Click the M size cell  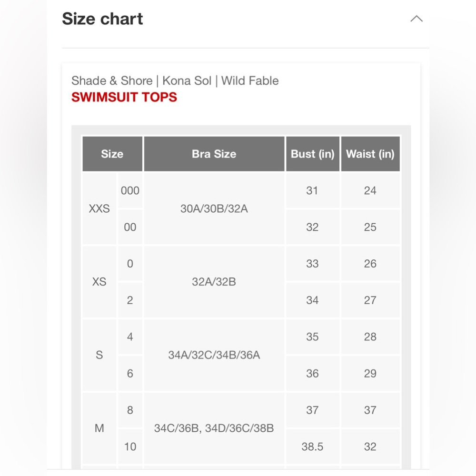tap(99, 428)
